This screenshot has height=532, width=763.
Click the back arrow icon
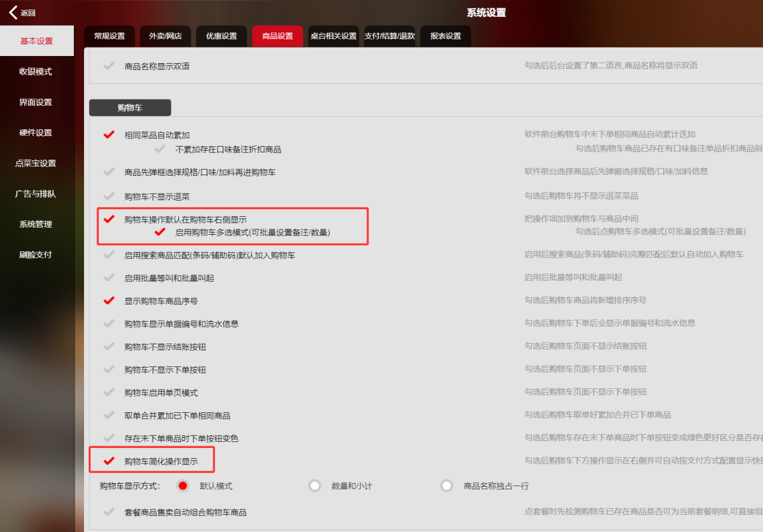click(13, 13)
